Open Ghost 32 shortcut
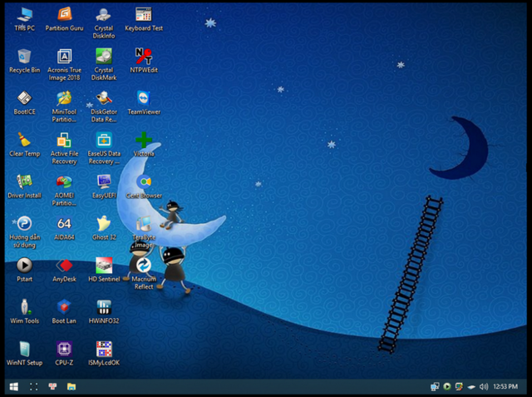 click(x=104, y=229)
